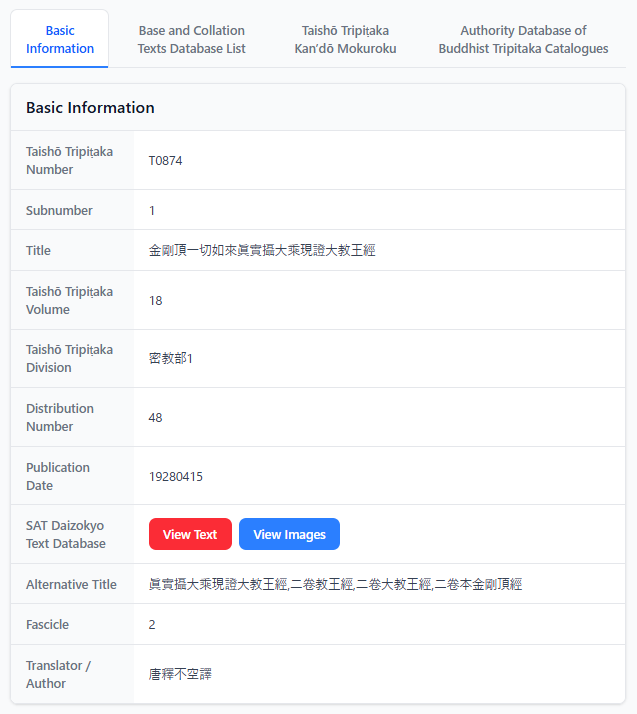Click the title text 金剛頂一切如來眞實攝大乘現證大教王經
Image resolution: width=637 pixels, height=714 pixels.
(261, 250)
